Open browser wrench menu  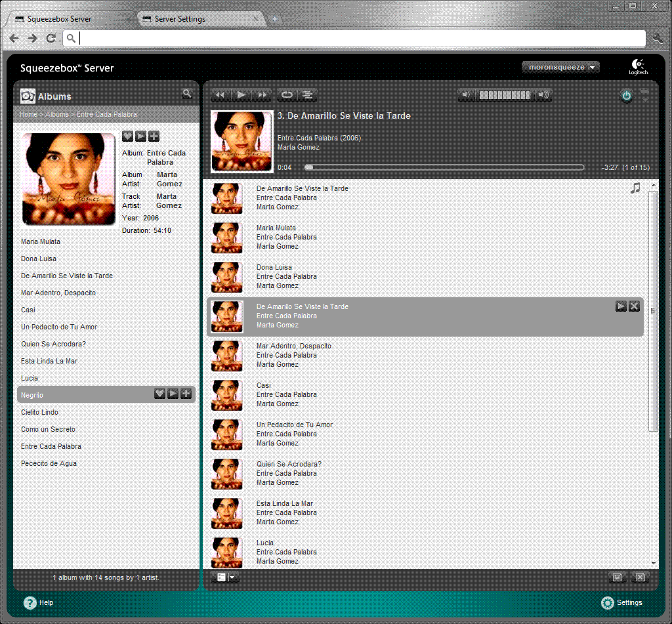click(x=658, y=38)
